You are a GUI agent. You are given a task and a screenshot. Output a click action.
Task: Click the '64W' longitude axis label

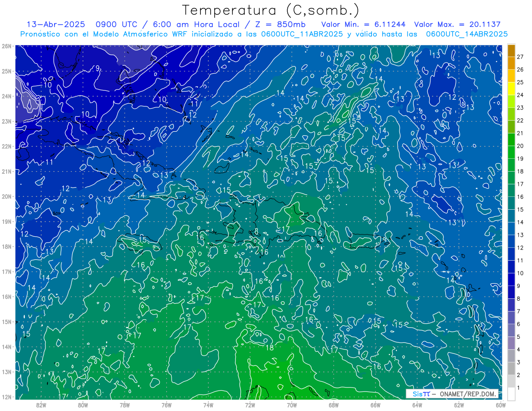[x=417, y=404]
